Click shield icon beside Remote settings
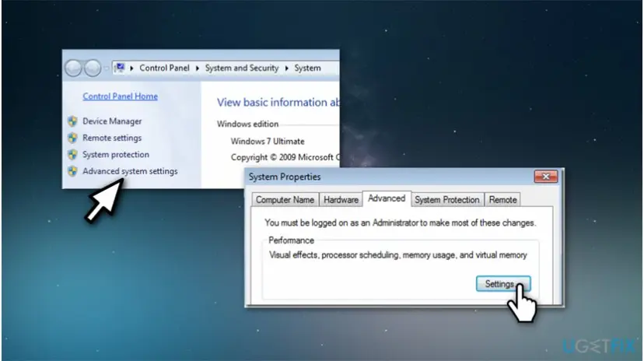The width and height of the screenshot is (644, 361). [x=72, y=138]
